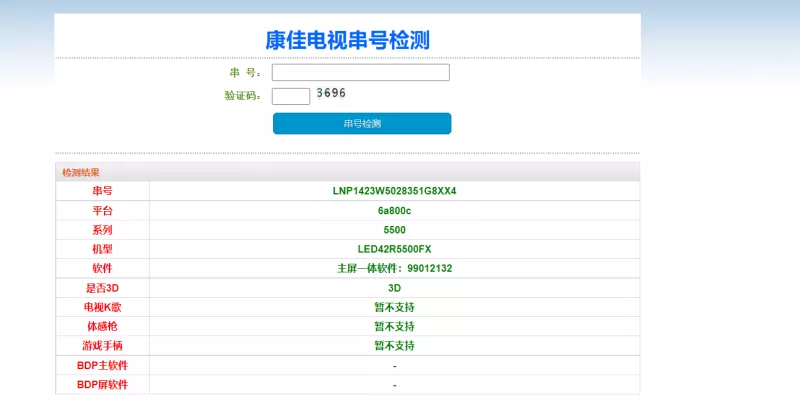Click 暂不支持 in the 游戏手柄 row
The width and height of the screenshot is (800, 408).
click(394, 346)
